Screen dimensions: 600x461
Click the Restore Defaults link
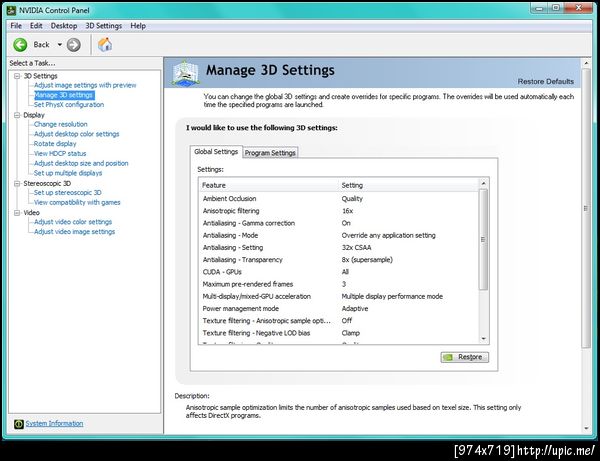coord(546,81)
